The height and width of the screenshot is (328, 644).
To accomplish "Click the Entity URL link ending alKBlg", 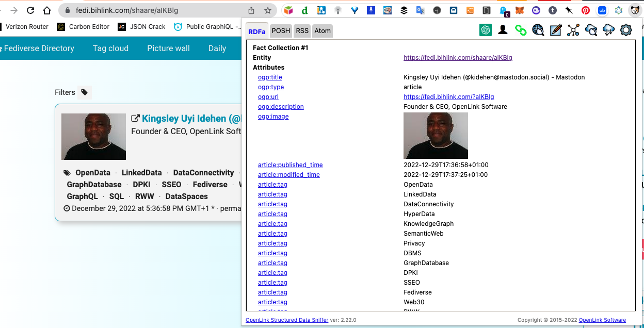I will (x=458, y=58).
